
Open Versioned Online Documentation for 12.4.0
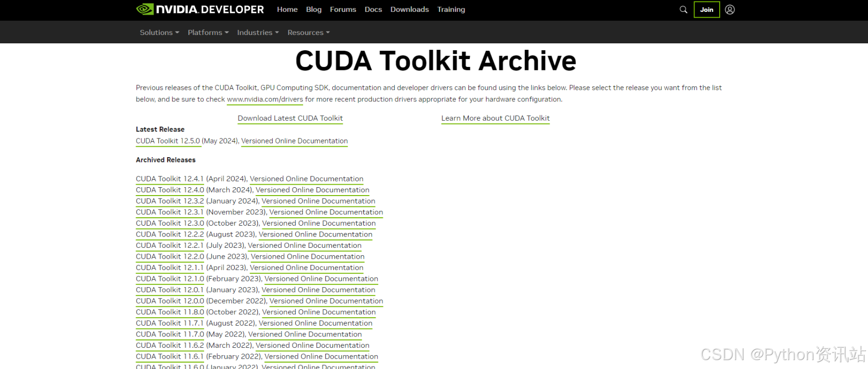point(312,190)
